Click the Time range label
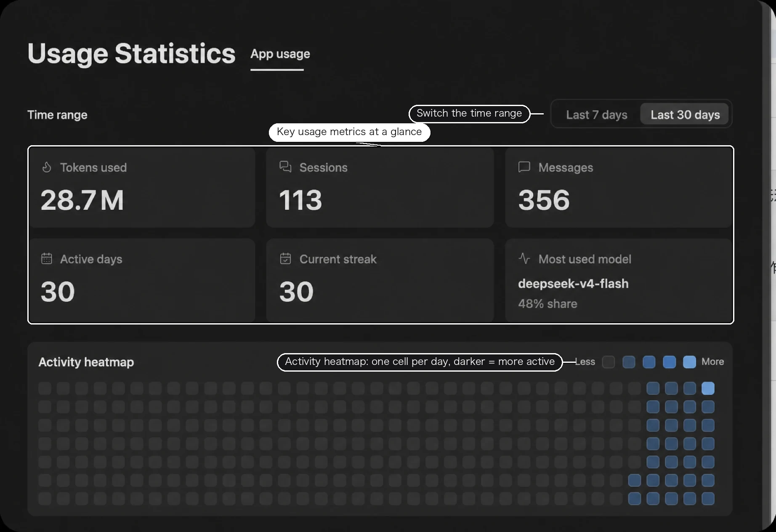776x532 pixels. 57,115
